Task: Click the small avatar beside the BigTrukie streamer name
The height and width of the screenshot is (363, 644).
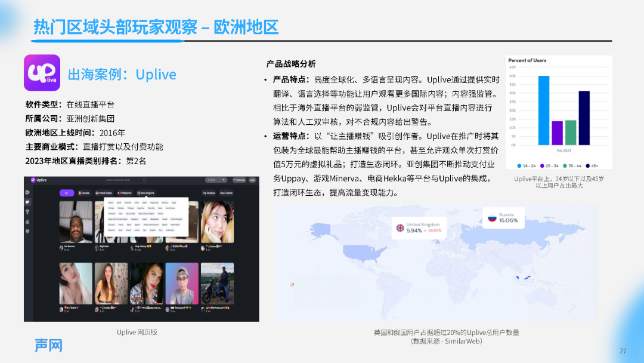Action: (x=97, y=248)
